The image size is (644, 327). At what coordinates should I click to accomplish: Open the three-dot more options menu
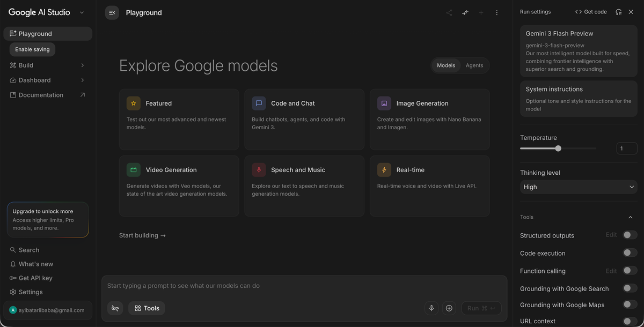pos(497,13)
